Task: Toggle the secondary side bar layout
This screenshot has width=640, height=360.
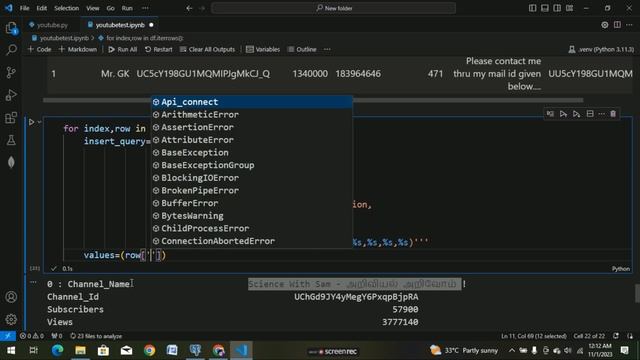Action: point(557,8)
